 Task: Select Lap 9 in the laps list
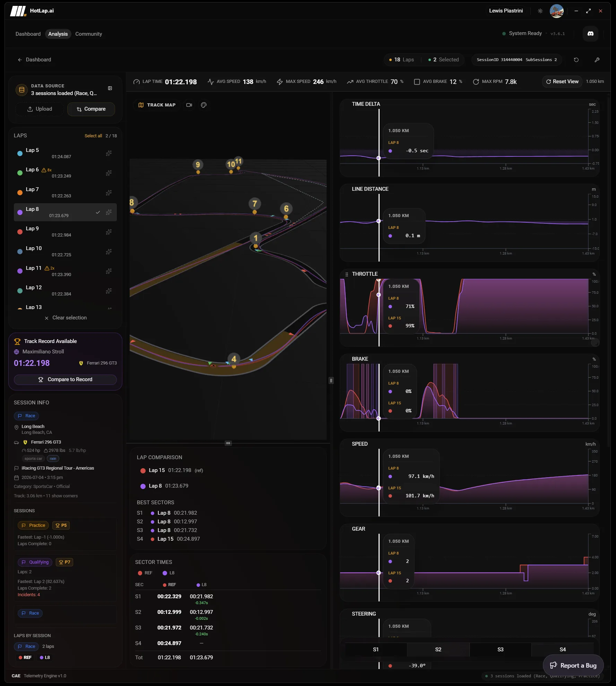point(65,232)
